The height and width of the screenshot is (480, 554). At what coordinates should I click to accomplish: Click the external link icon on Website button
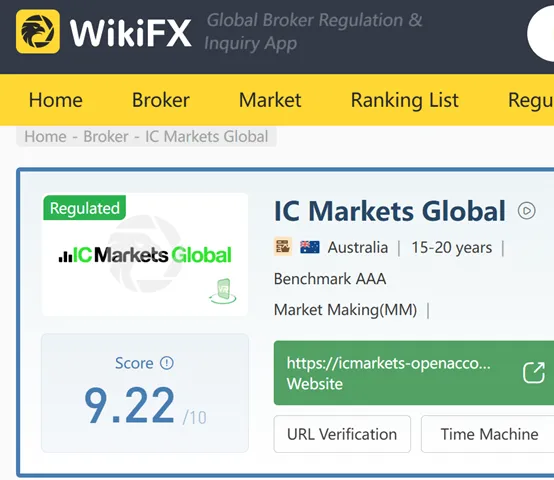(x=534, y=373)
